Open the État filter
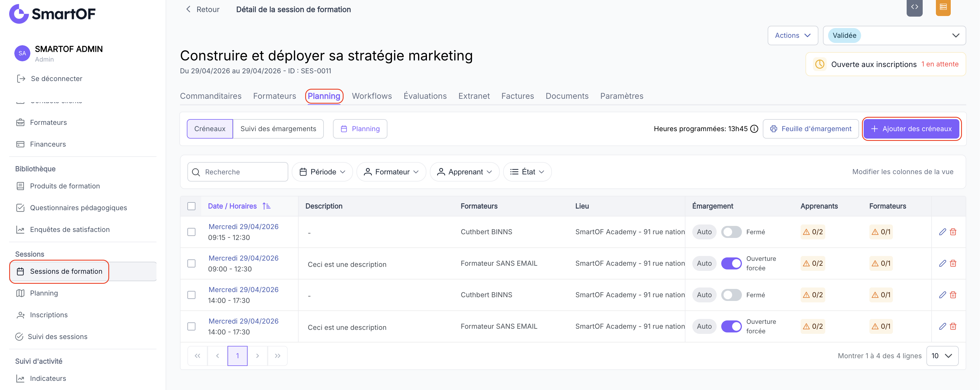 [527, 172]
